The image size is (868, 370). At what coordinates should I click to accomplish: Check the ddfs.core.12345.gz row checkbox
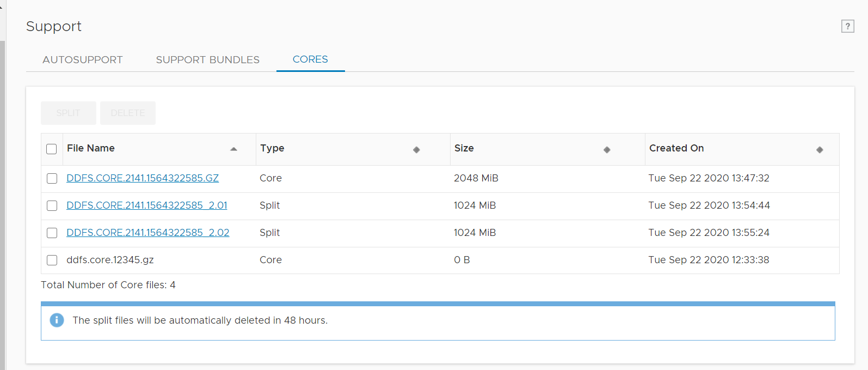[52, 260]
